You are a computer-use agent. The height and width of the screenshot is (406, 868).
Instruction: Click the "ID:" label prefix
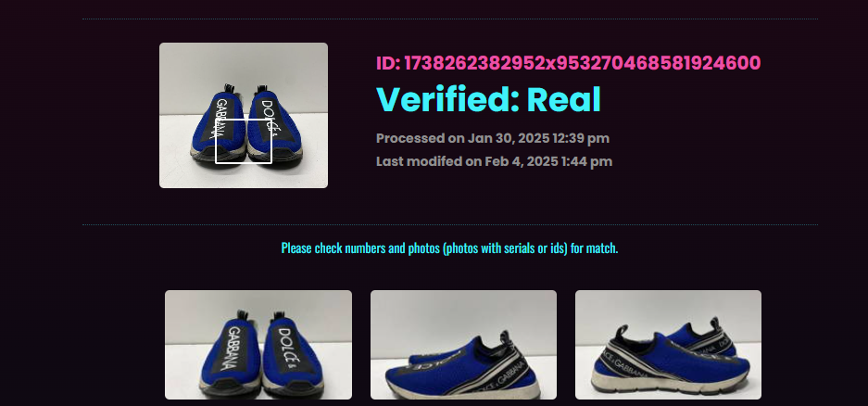pos(388,63)
